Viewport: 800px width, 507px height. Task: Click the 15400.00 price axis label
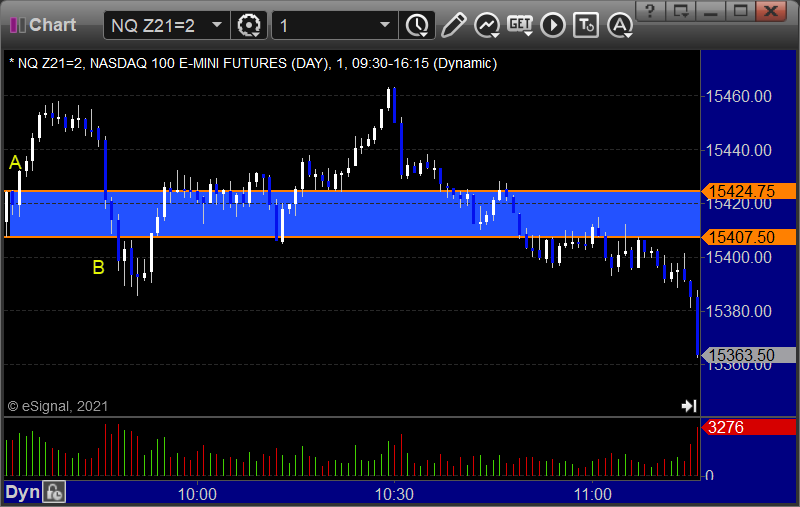point(738,257)
